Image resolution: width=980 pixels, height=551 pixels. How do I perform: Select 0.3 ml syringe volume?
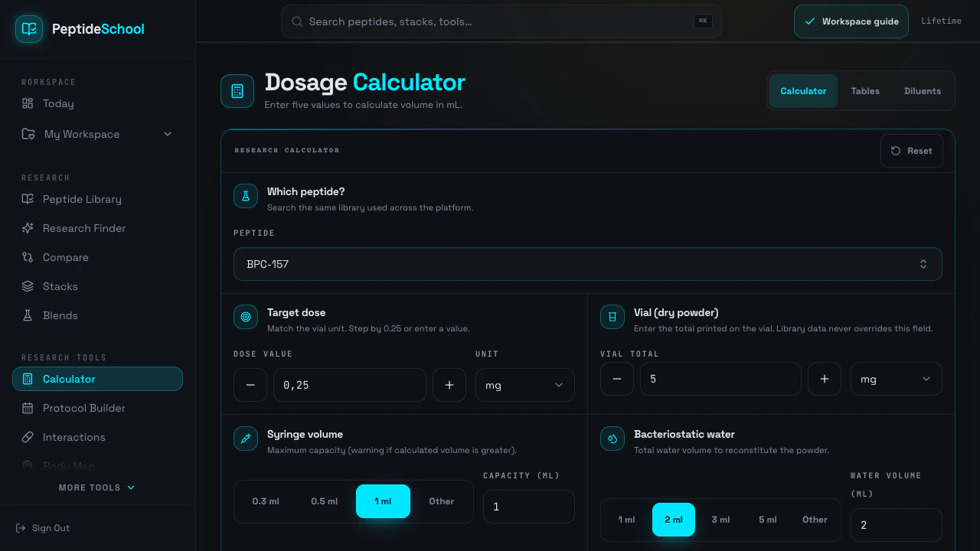tap(266, 501)
